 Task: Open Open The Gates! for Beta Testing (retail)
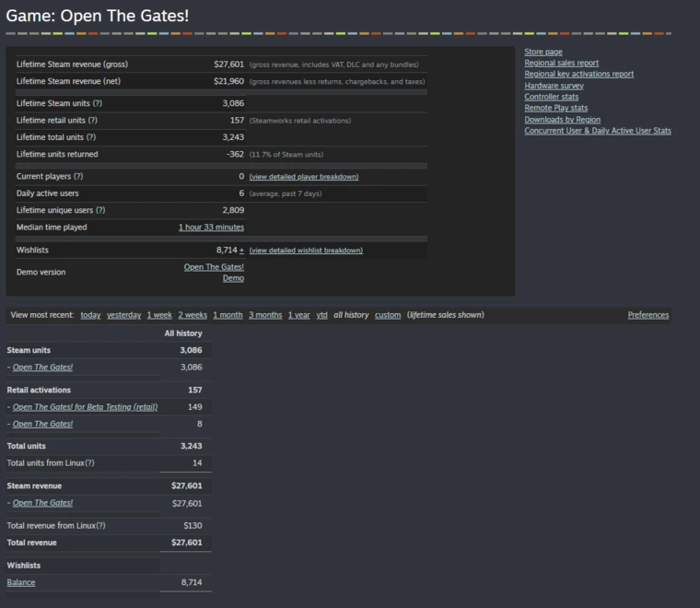pos(85,407)
